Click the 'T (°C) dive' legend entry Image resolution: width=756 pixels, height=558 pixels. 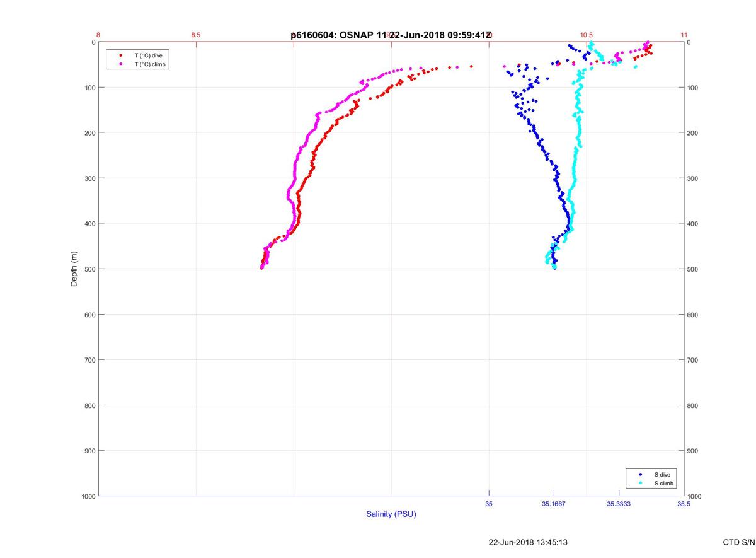[x=148, y=55]
